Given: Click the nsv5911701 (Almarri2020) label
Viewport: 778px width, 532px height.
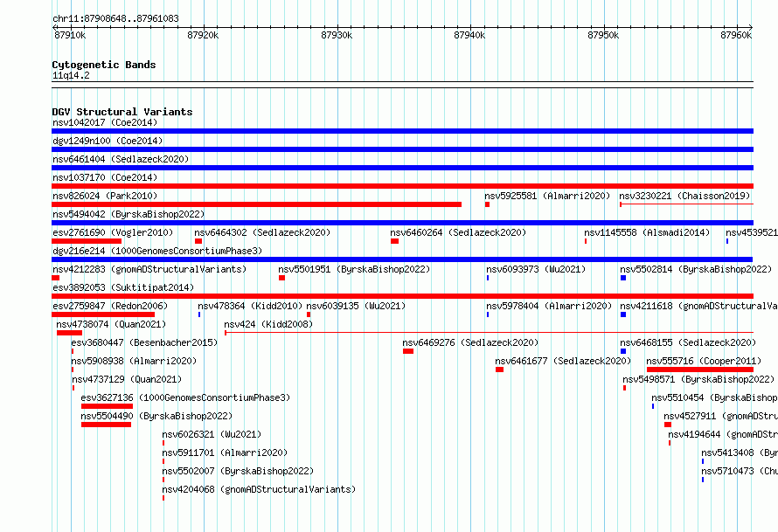Looking at the screenshot, I should click(x=225, y=453).
